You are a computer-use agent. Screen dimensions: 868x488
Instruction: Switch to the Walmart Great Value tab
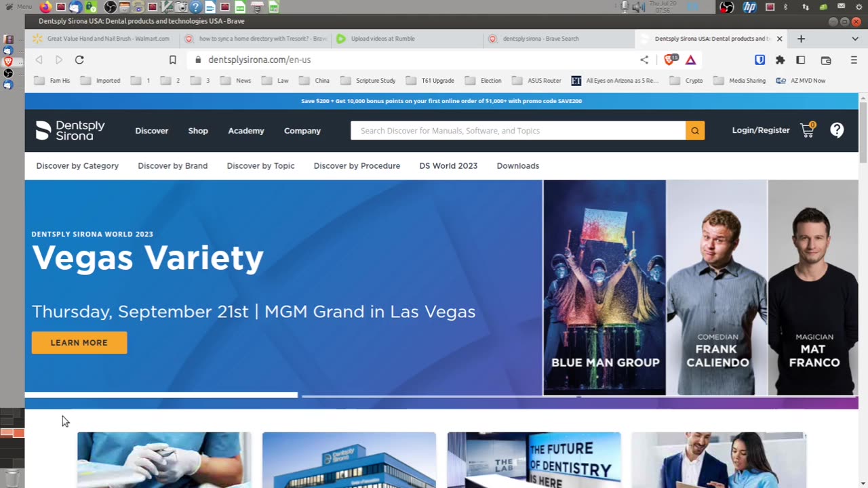click(102, 39)
